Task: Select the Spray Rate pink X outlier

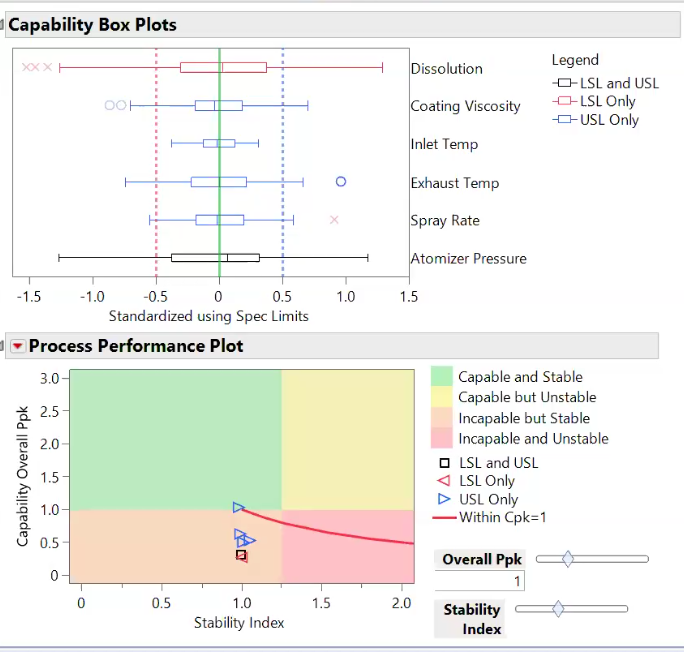Action: coord(334,220)
